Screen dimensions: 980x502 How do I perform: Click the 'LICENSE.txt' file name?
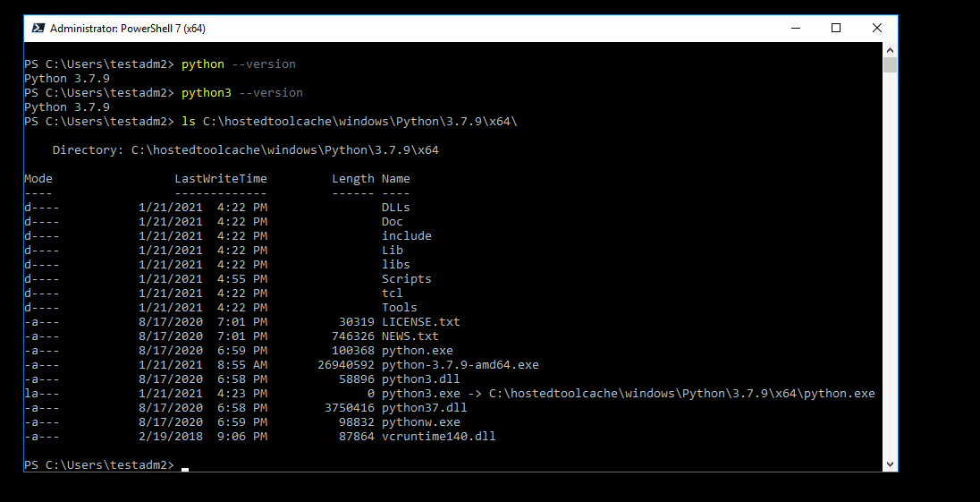tap(420, 322)
